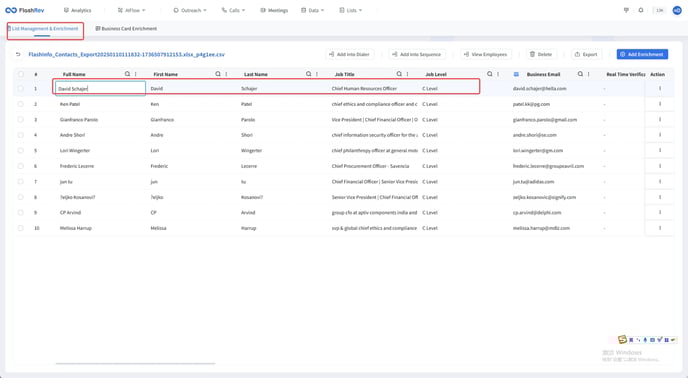Select row 5 Lori Wingerter checkbox
Screen dimensions: 688x378
pyautogui.click(x=21, y=151)
